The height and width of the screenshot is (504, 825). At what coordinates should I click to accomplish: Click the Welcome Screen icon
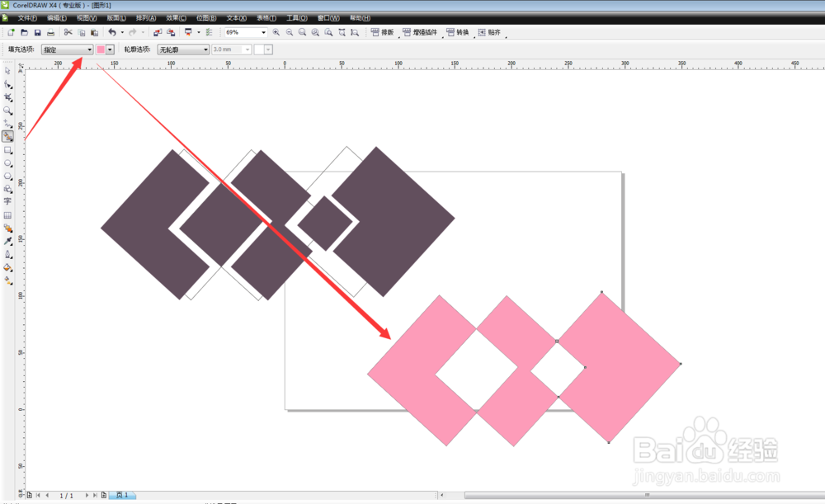[209, 33]
